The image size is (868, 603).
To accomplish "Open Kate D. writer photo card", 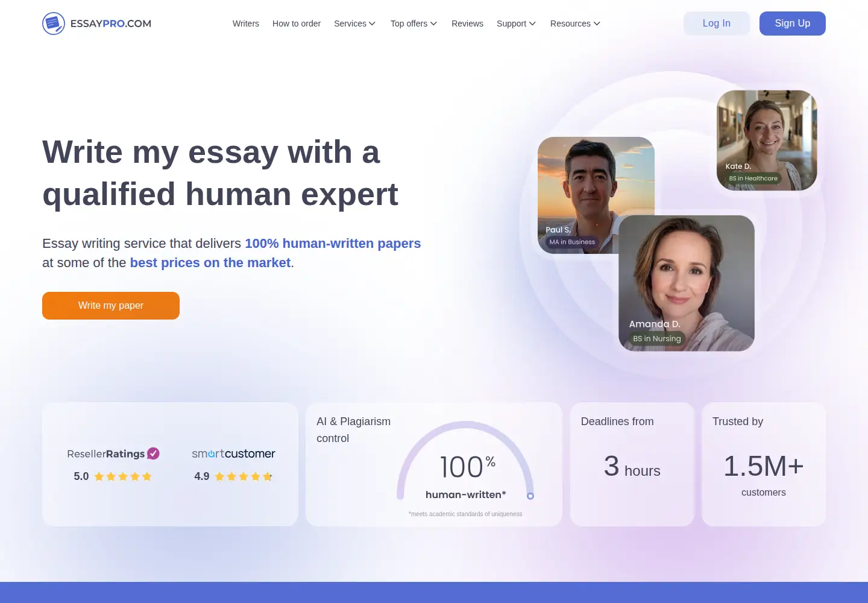I will point(767,140).
